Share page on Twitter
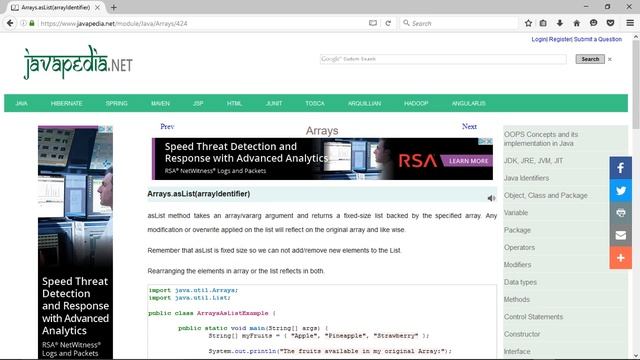The width and height of the screenshot is (640, 360). pos(620,190)
